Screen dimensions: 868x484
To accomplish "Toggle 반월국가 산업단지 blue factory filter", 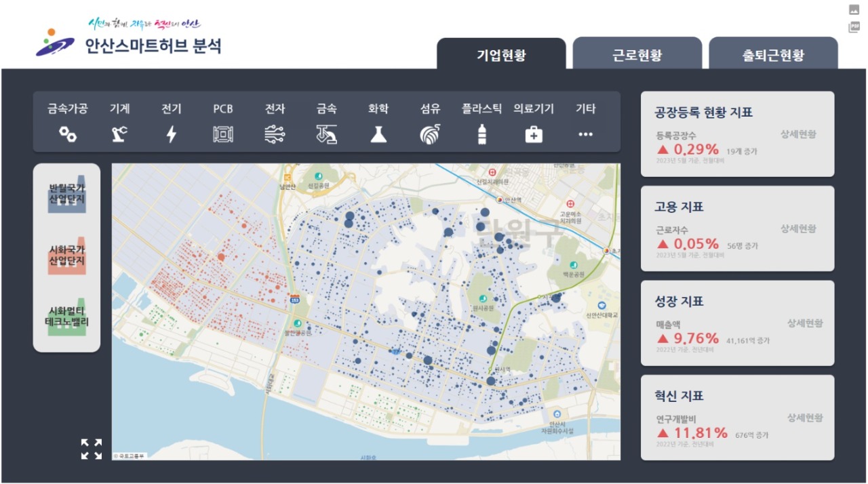I will (66, 195).
